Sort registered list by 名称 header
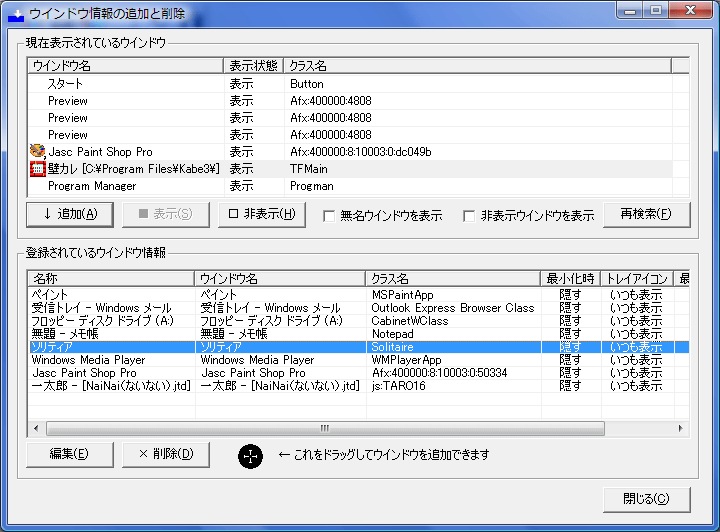Screen dimensions: 720x532 pyautogui.click(x=111, y=279)
